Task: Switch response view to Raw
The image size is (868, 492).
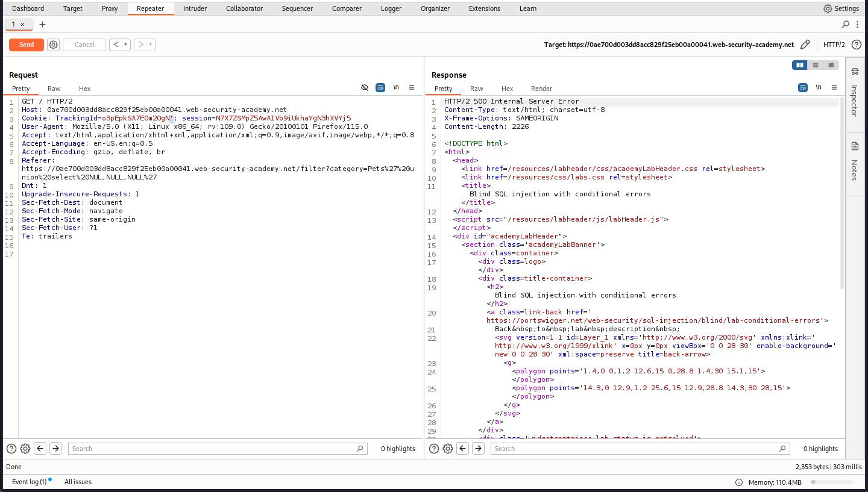Action: click(x=477, y=89)
